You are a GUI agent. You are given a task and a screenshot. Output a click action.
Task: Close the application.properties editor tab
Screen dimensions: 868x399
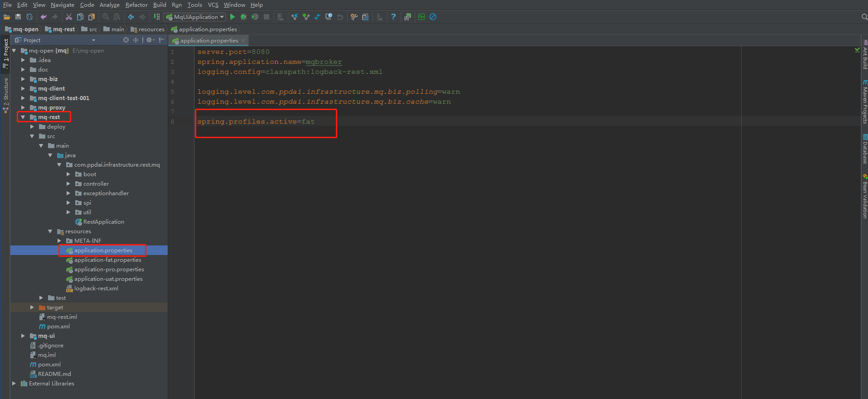click(243, 40)
